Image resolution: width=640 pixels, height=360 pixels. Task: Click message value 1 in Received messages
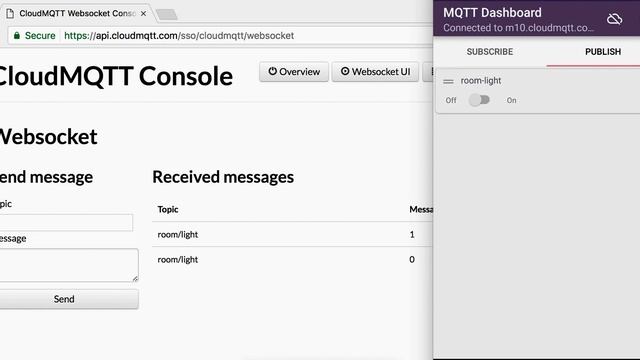coord(412,234)
